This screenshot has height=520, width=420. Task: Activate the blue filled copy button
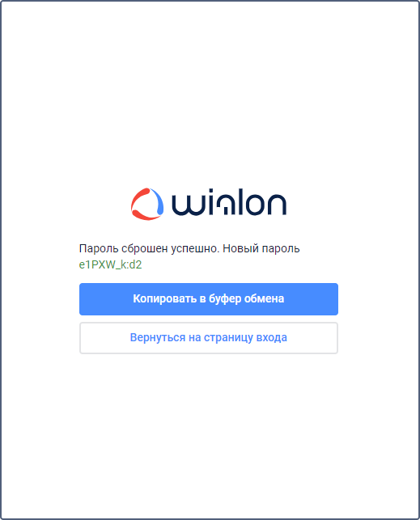[x=209, y=298]
